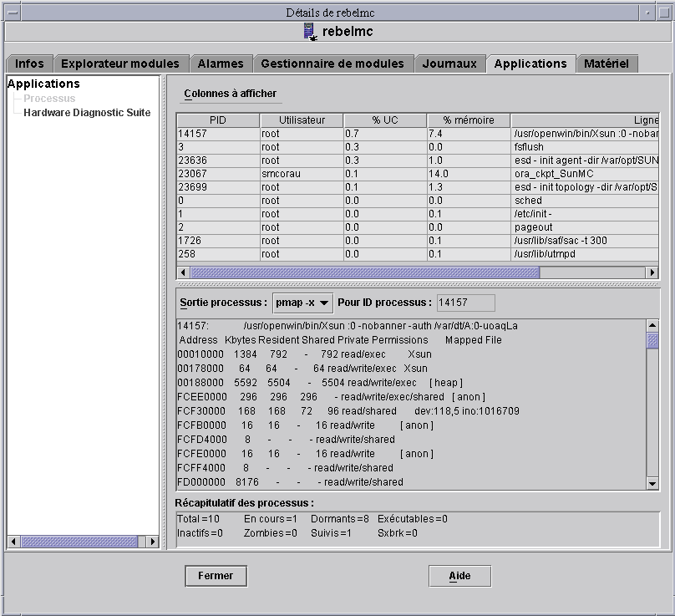Sort by the % UC column header
The image size is (675, 616).
[385, 120]
